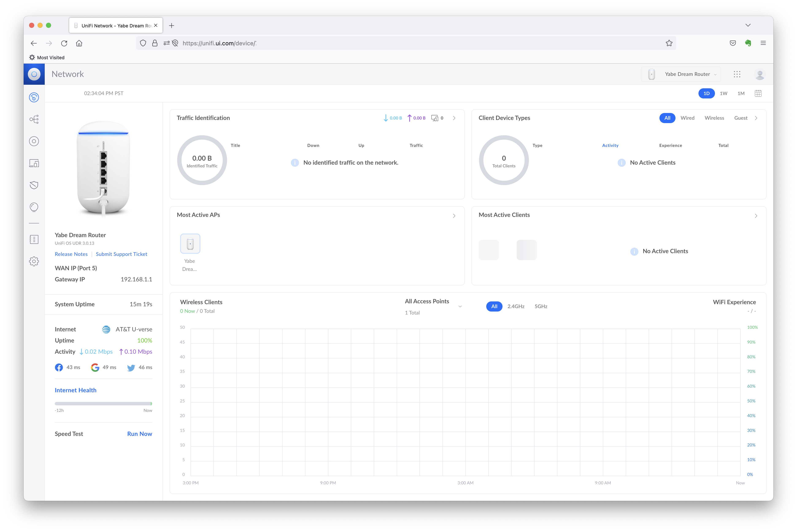Open the list all tabs chevron

tap(748, 26)
